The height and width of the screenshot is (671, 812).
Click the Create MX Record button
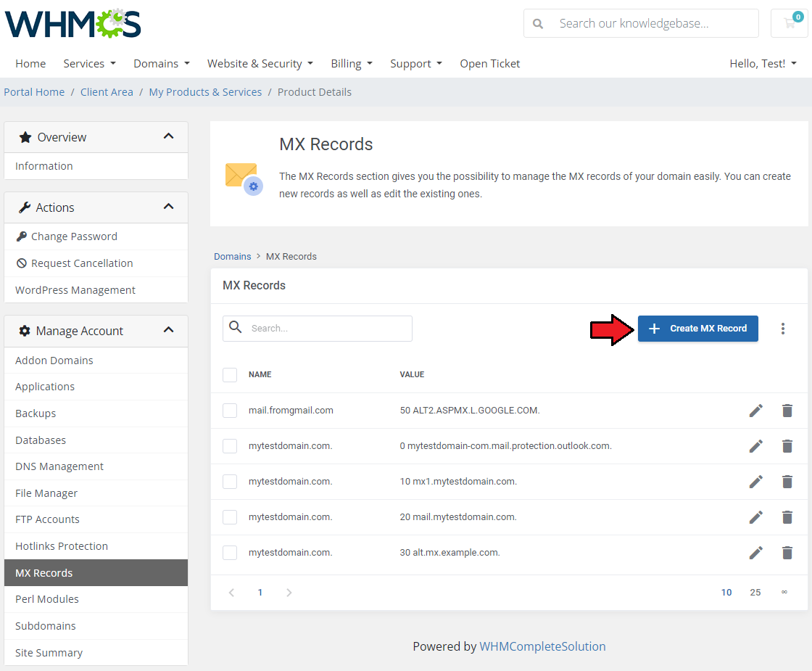tap(697, 329)
